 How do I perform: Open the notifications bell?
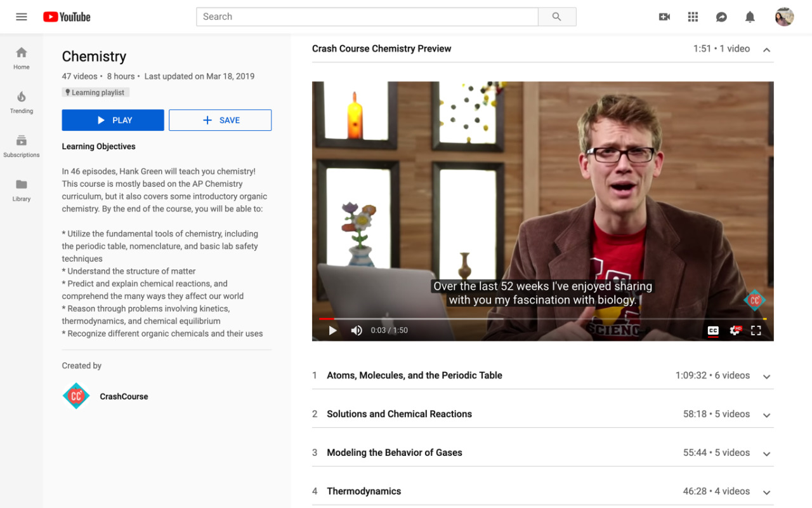[x=750, y=17]
